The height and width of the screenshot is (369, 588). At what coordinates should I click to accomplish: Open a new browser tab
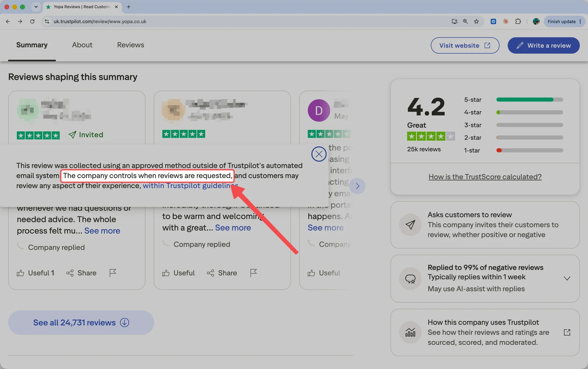[x=129, y=7]
